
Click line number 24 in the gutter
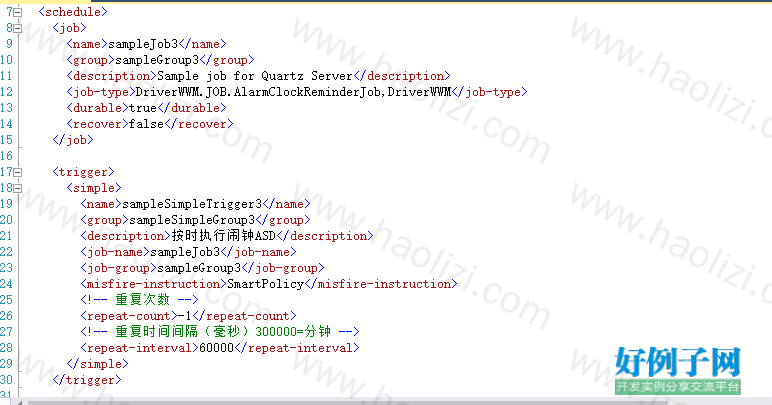click(x=6, y=284)
